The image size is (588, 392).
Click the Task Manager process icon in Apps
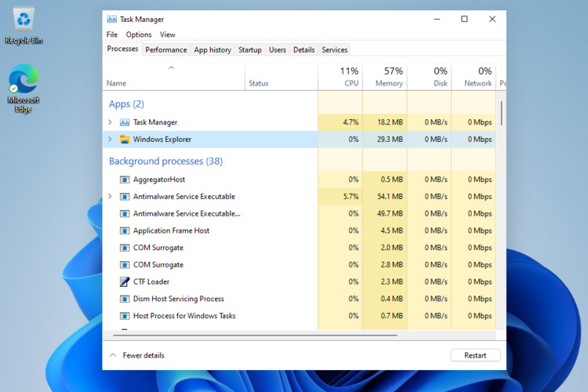[x=125, y=122]
